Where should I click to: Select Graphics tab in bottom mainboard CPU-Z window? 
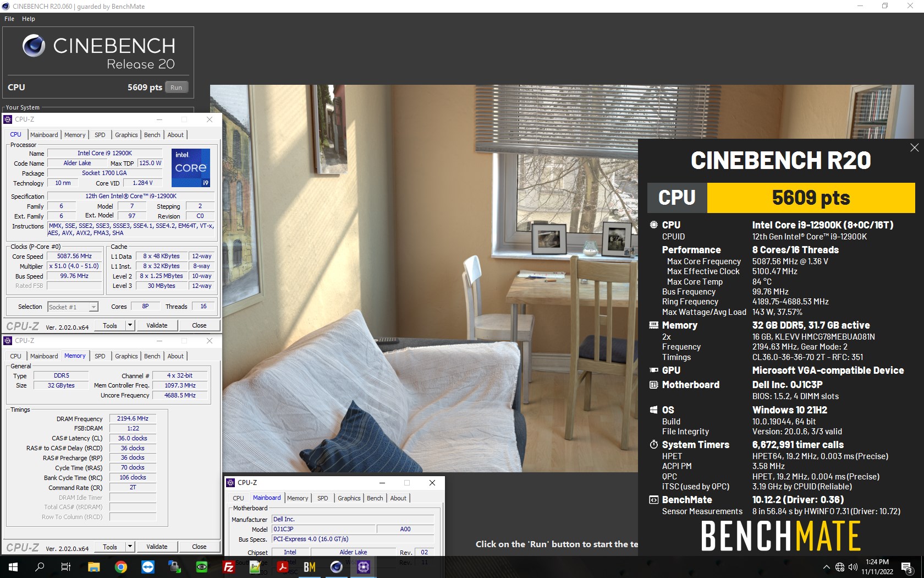(x=349, y=498)
